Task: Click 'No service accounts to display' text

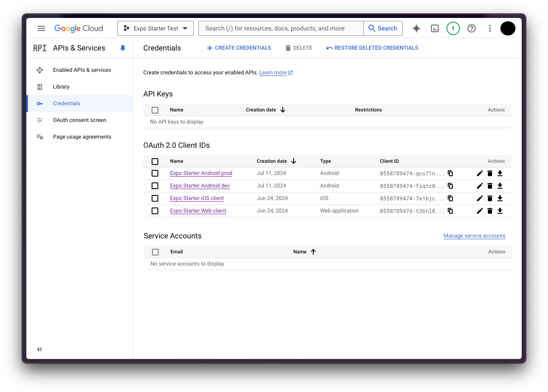Action: [x=187, y=264]
